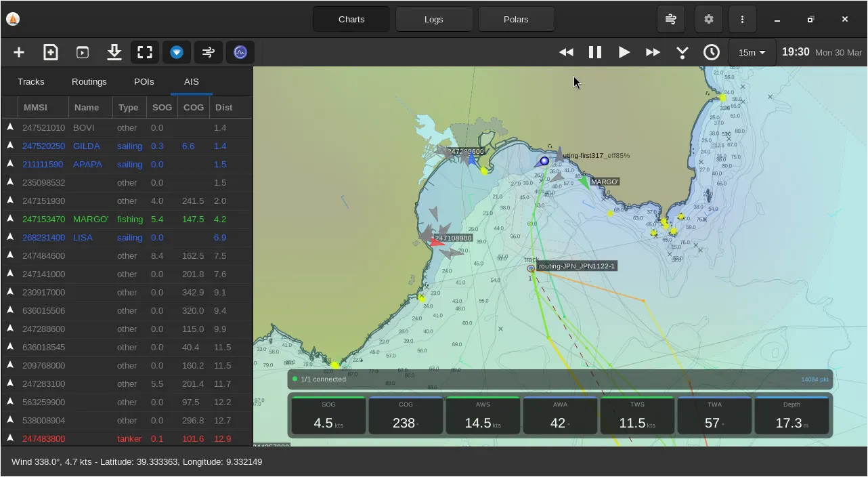Select AIS row GILDA sailing vessel
The image size is (868, 477).
point(127,146)
